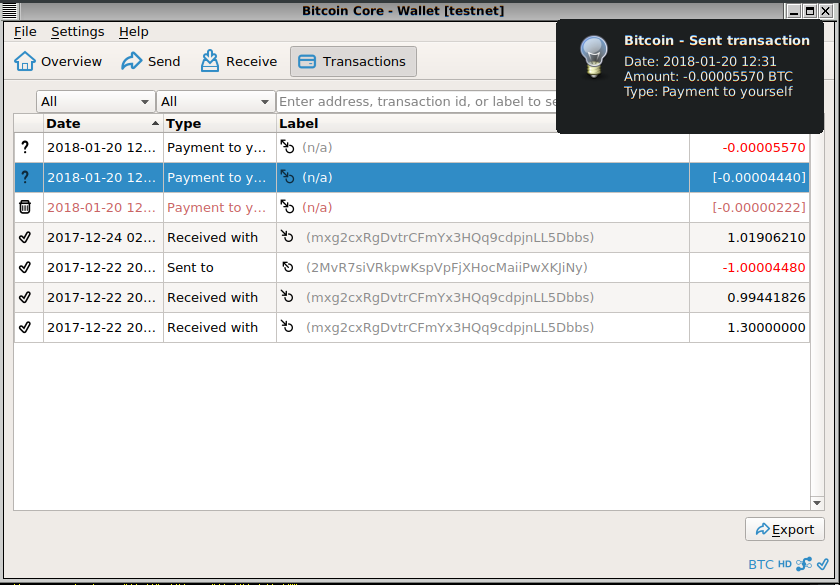Switch to the Receive tab

tap(238, 62)
